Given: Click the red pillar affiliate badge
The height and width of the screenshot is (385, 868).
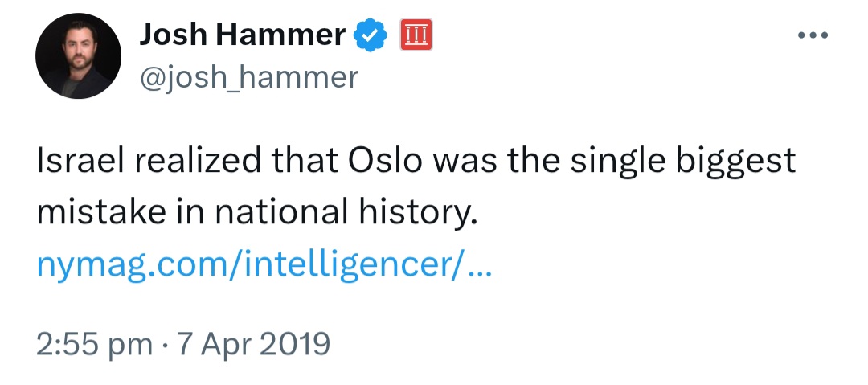Looking at the screenshot, I should pyautogui.click(x=416, y=35).
